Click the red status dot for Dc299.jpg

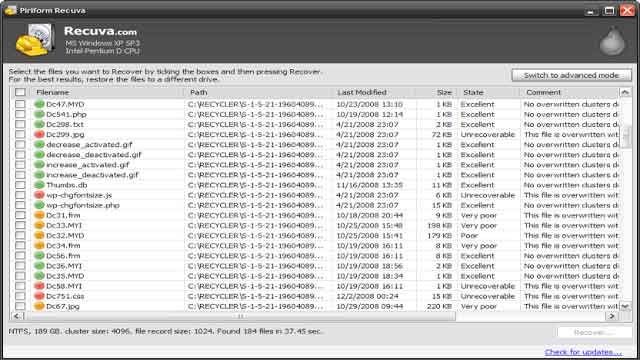pos(39,134)
